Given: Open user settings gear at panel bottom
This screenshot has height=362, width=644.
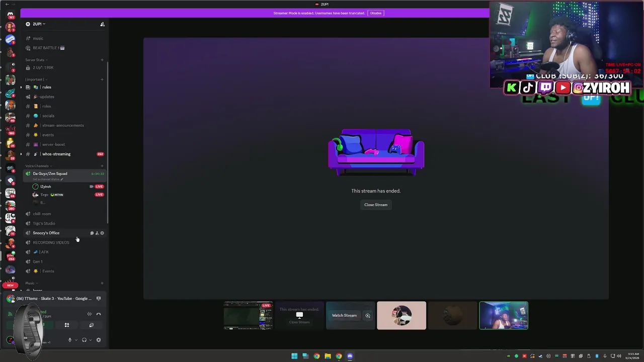Looking at the screenshot, I should [x=99, y=340].
